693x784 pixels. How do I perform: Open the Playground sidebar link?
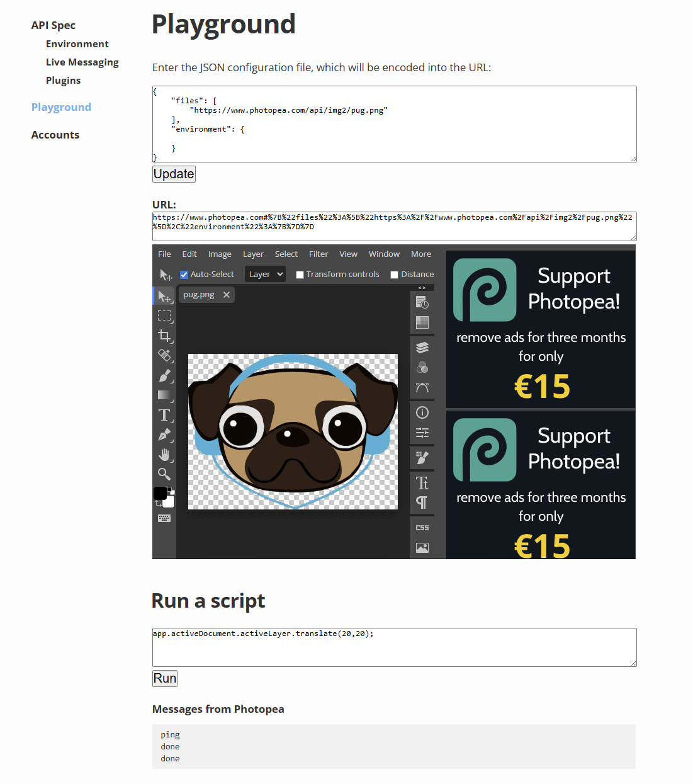pos(61,107)
